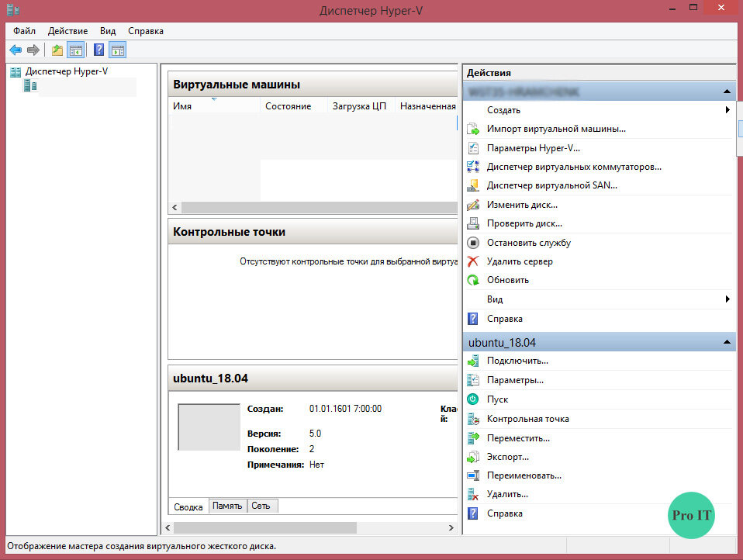
Task: Click the Изменить диск icon
Action: pos(473,205)
